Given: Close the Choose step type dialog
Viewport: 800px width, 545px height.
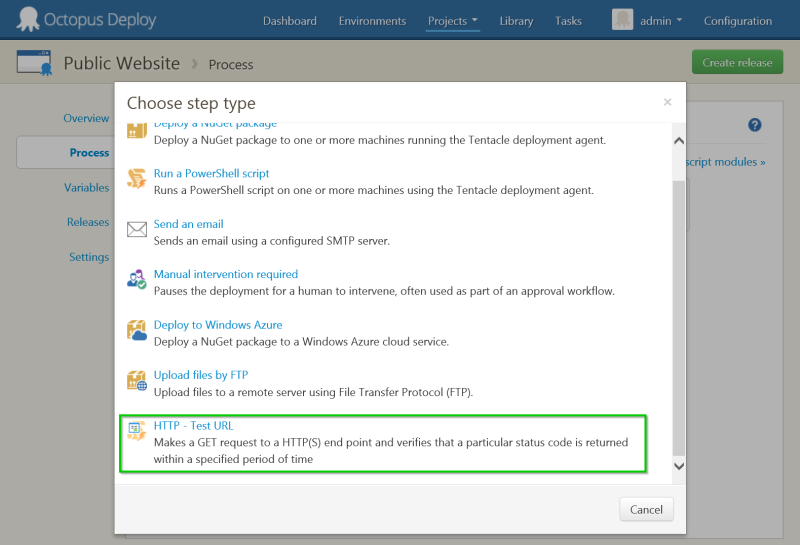Looking at the screenshot, I should (x=667, y=102).
